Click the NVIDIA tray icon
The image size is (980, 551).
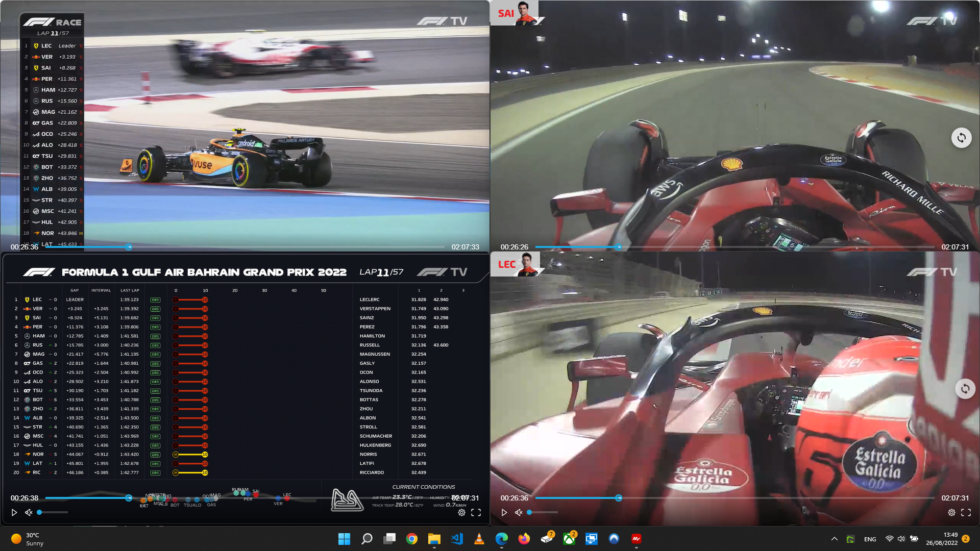click(x=850, y=539)
